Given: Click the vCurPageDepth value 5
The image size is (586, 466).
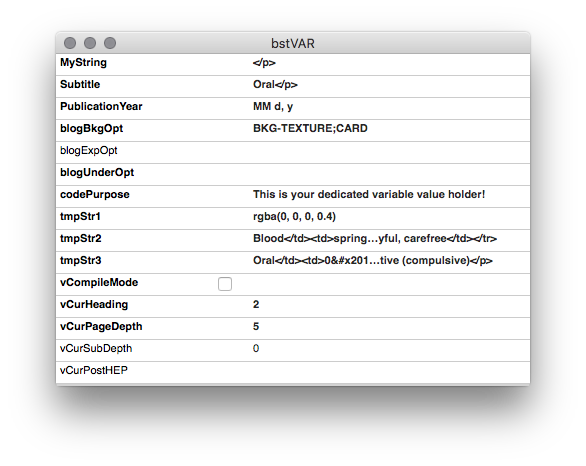Looking at the screenshot, I should [256, 327].
